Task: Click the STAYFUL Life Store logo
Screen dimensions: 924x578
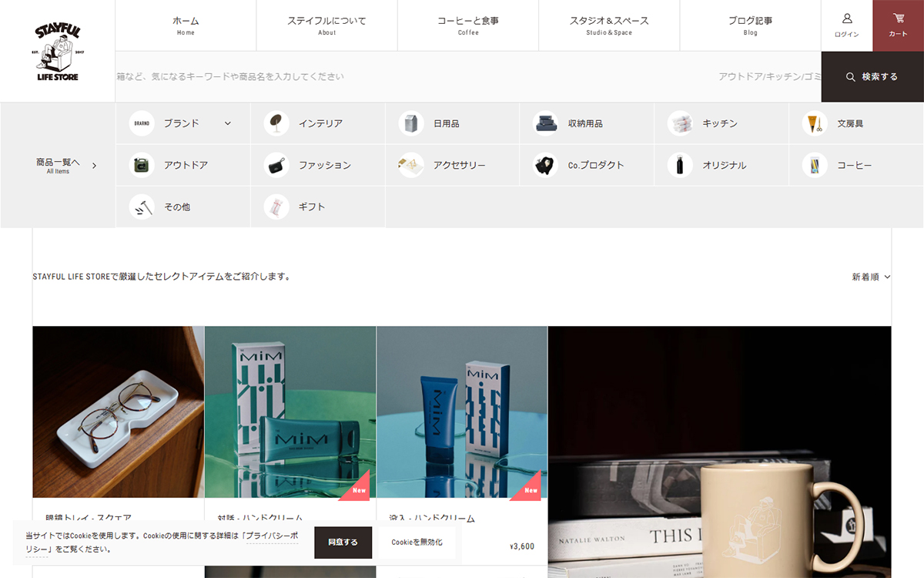Action: tap(58, 51)
